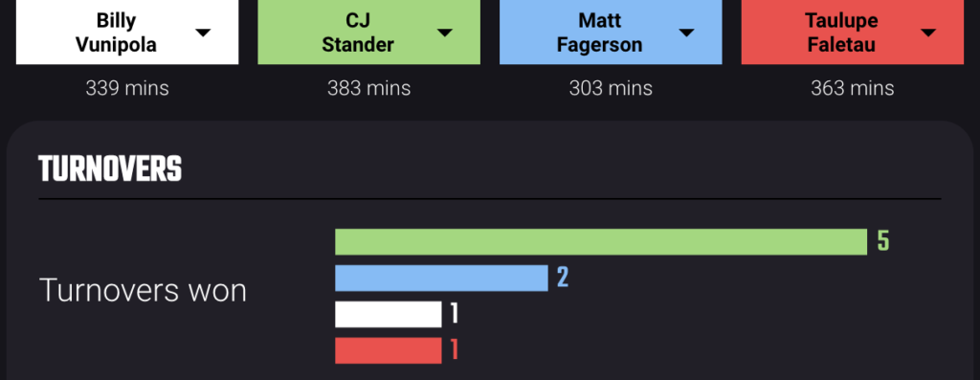The width and height of the screenshot is (980, 380).
Task: Select the white turnovers won bar
Action: point(389,314)
